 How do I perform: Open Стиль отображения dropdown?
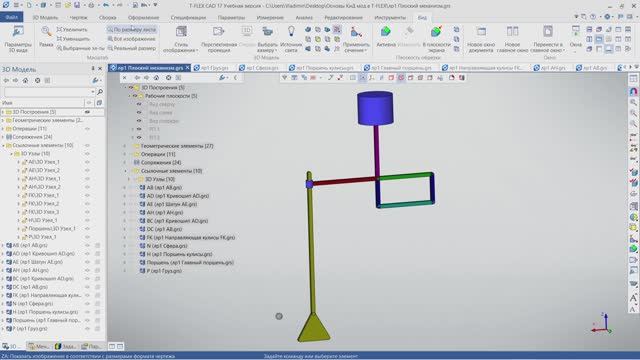(x=181, y=39)
